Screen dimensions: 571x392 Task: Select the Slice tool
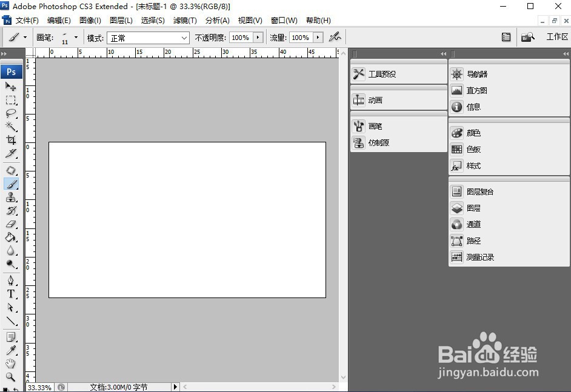(11, 153)
